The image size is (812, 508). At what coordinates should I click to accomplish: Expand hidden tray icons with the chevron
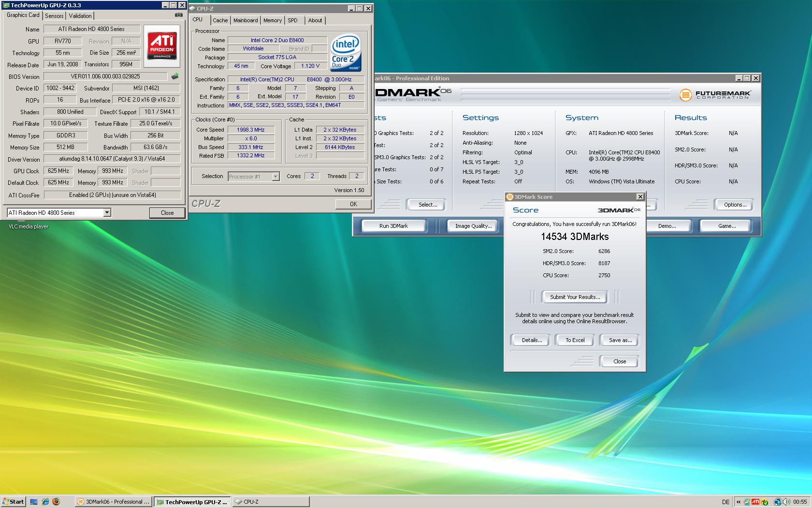[739, 502]
